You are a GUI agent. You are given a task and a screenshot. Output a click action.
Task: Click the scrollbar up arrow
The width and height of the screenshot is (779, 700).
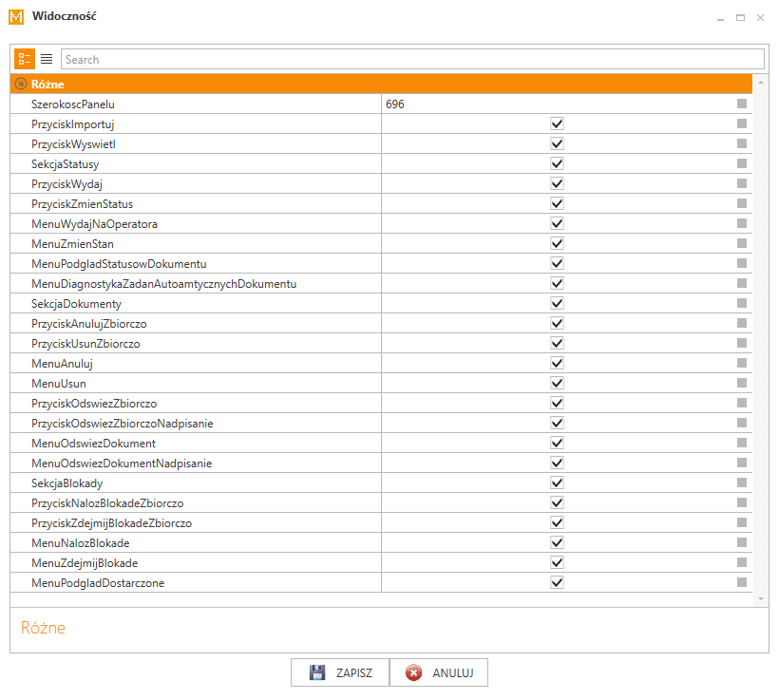(x=761, y=82)
